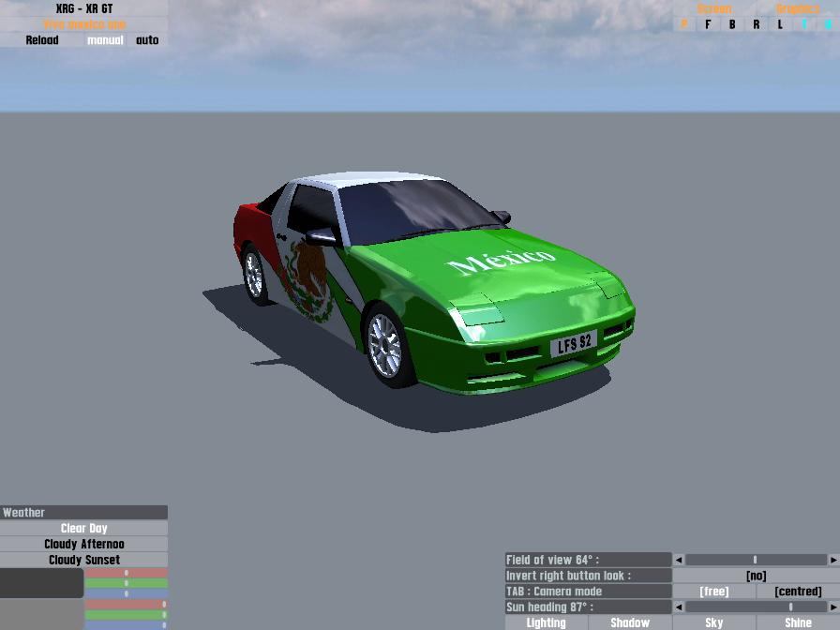Open the orange Graphics options heading
Viewport: 840px width, 630px height.
798,8
